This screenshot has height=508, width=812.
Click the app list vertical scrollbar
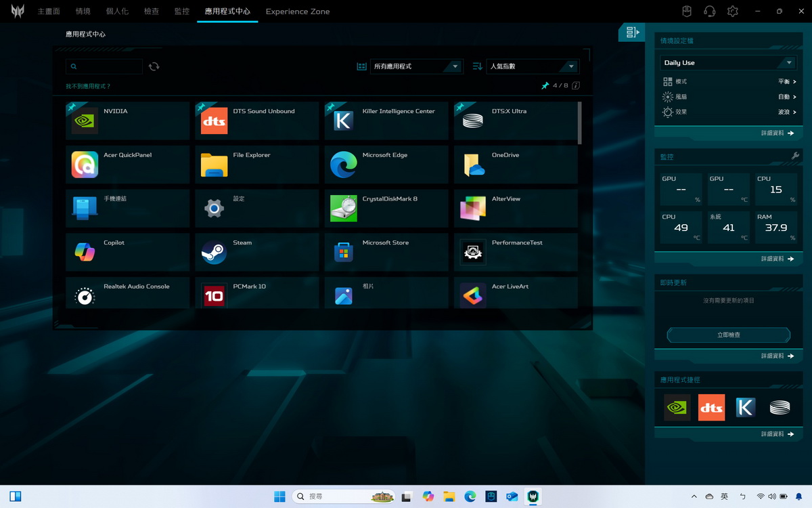tap(580, 123)
